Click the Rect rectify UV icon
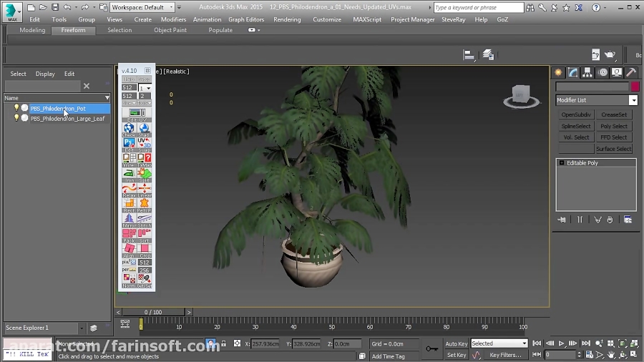644x362 pixels. 129,205
